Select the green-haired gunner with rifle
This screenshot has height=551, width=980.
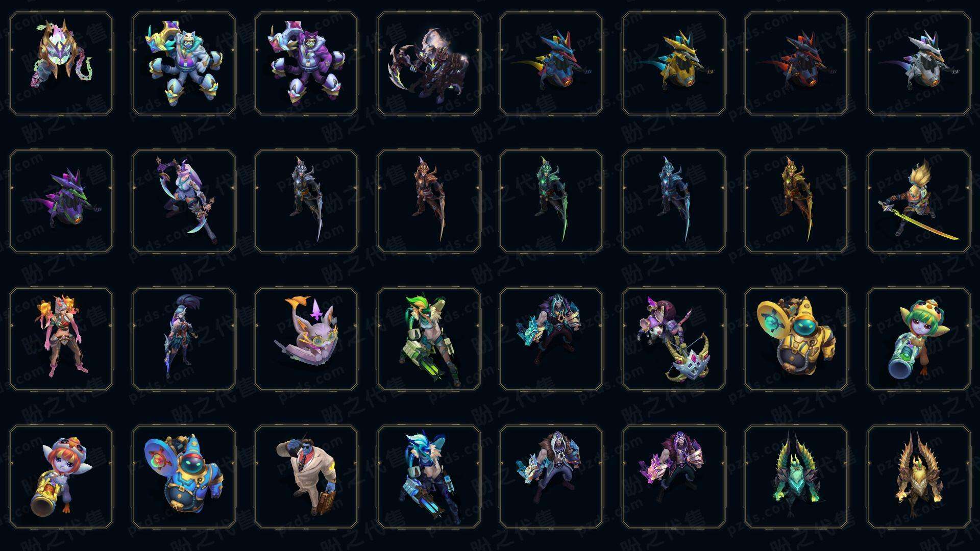pos(429,339)
